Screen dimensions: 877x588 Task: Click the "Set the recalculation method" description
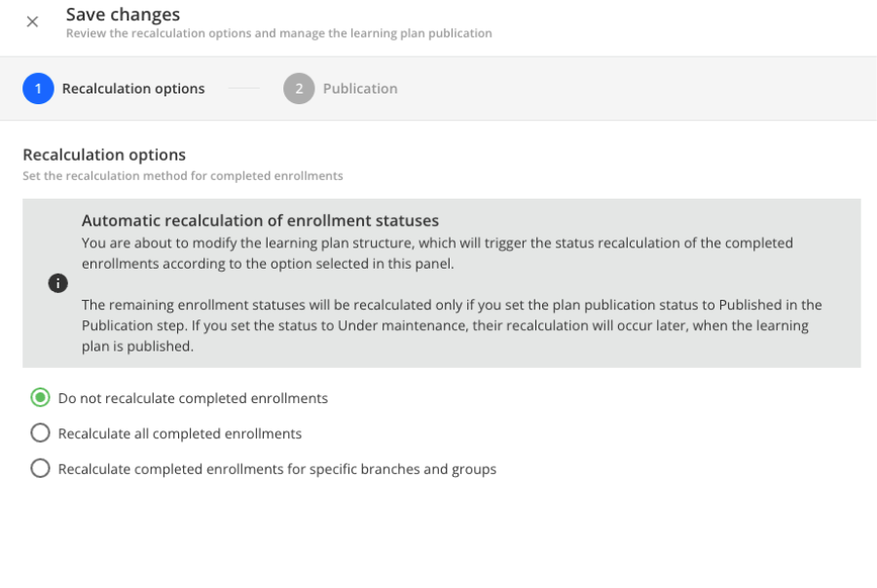click(182, 176)
